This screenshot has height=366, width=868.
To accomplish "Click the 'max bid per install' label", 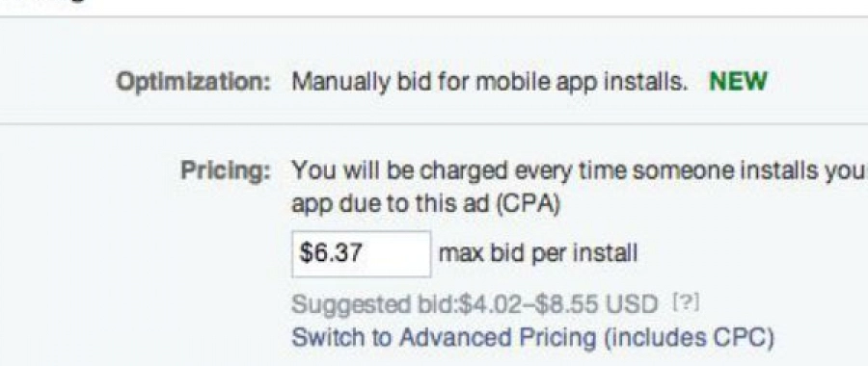I will click(x=537, y=254).
